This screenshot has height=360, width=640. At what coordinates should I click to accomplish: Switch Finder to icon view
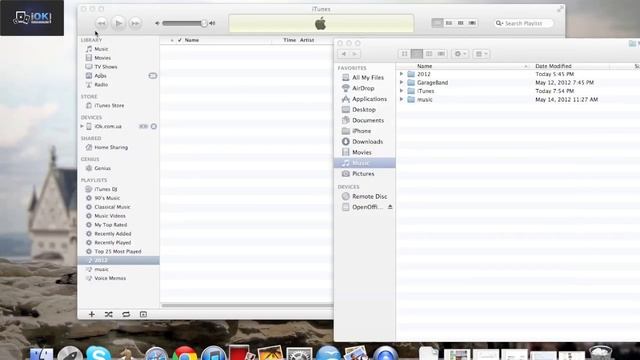tap(404, 54)
